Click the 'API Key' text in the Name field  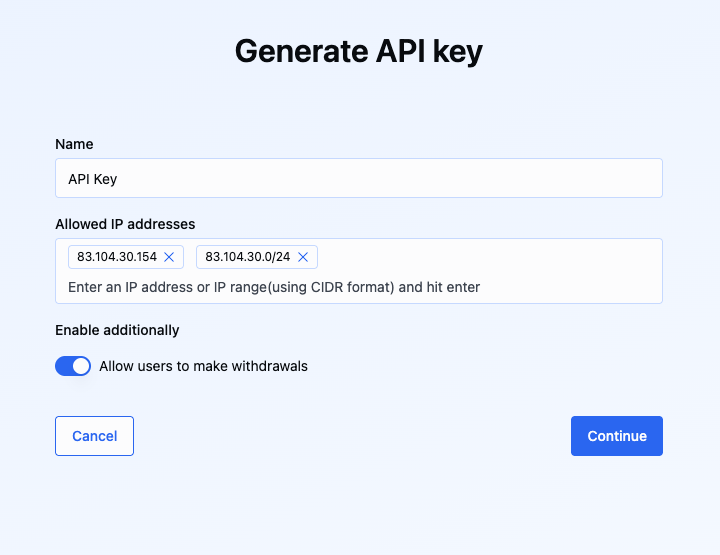point(92,179)
